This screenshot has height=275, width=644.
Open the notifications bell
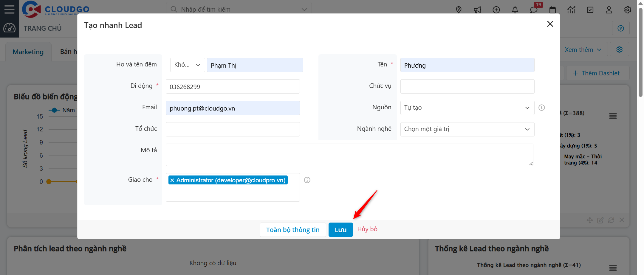click(x=515, y=10)
